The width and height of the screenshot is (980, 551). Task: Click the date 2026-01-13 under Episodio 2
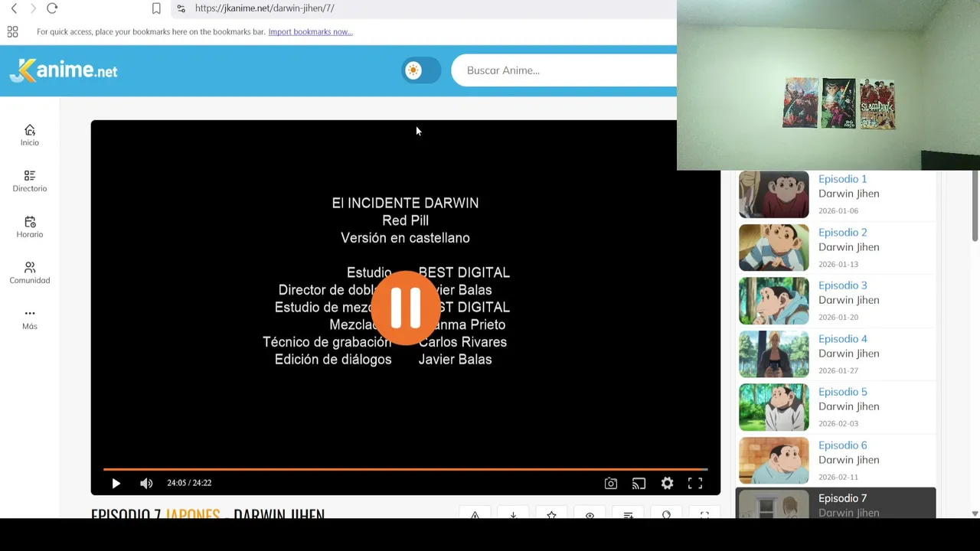[838, 265]
